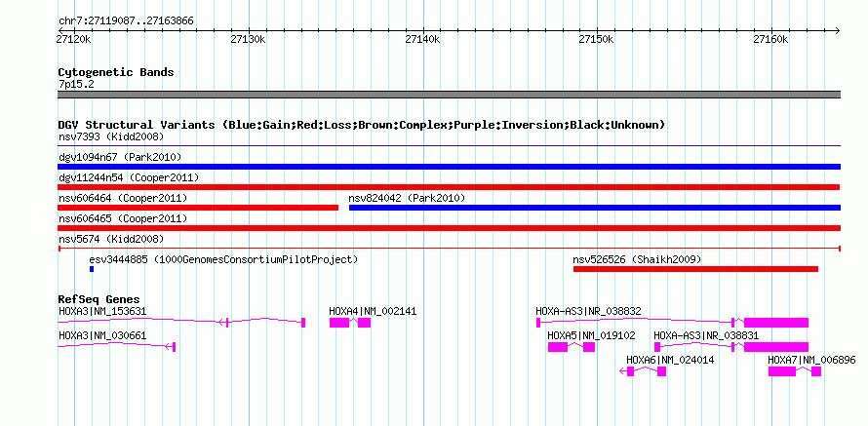The image size is (868, 426).
Task: Click the dgv11244n54 (Cooper2011) label
Action: coord(129,177)
